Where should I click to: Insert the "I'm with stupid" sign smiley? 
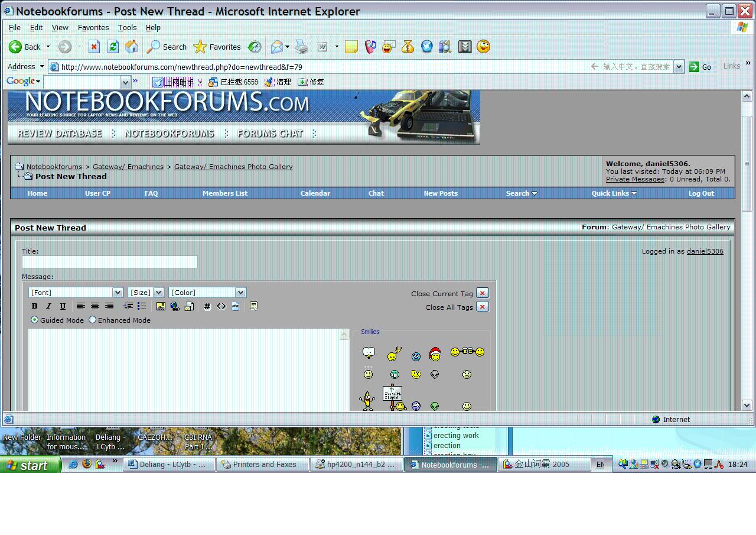click(395, 398)
